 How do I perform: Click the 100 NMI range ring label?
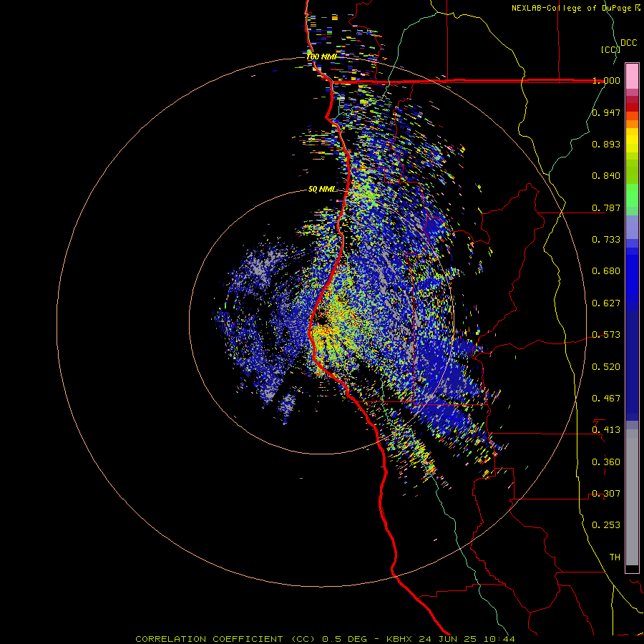tap(321, 57)
